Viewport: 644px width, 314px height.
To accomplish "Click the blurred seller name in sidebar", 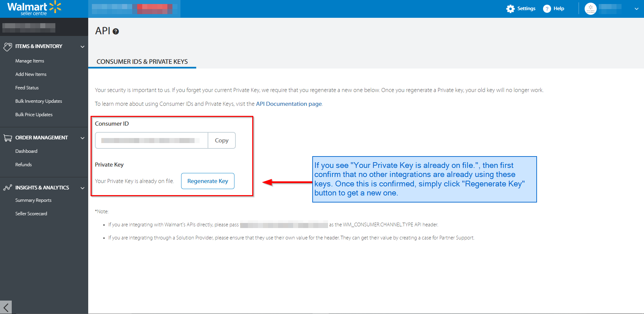I will [x=29, y=28].
